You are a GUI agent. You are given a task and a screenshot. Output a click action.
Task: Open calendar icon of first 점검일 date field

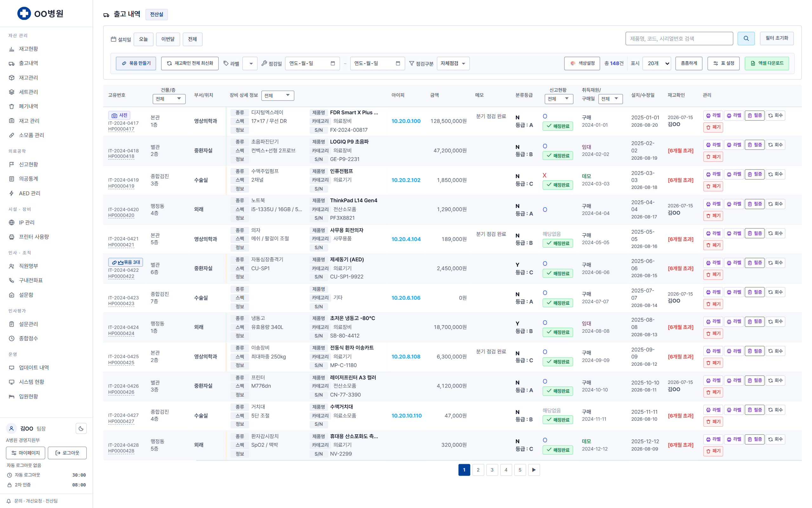pyautogui.click(x=332, y=63)
